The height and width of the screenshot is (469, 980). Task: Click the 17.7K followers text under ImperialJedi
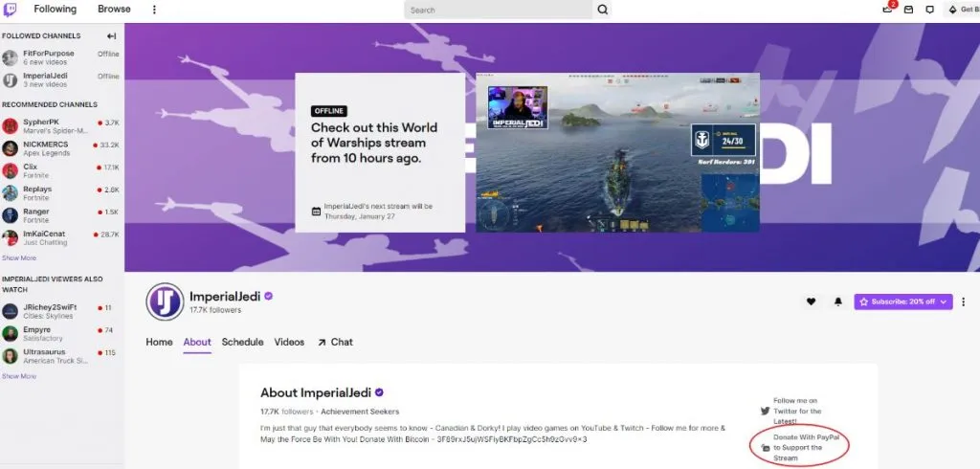pos(215,309)
